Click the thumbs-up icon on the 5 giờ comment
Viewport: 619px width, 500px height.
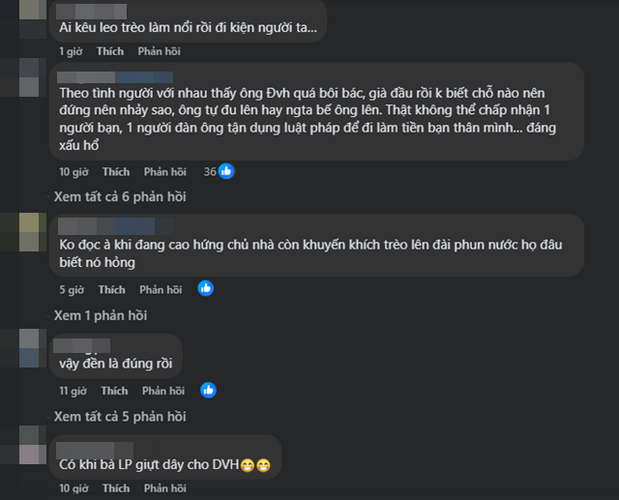(x=206, y=288)
